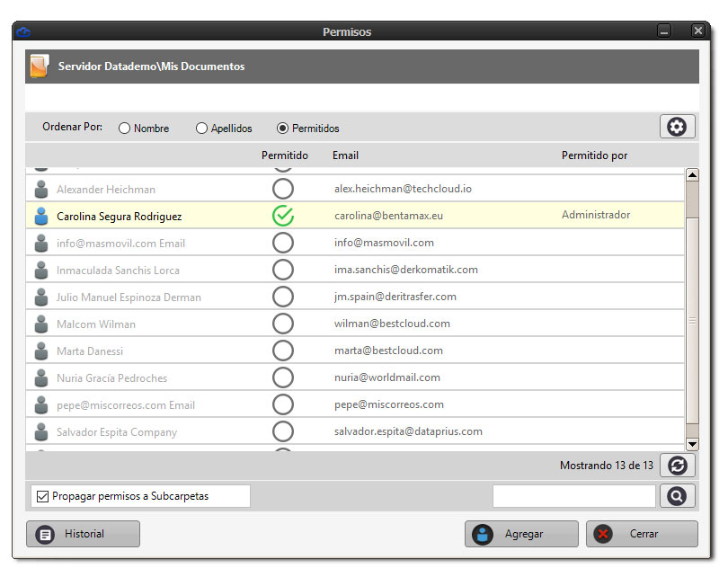
Task: Click the Administrador cell for Carolina
Action: coord(596,215)
